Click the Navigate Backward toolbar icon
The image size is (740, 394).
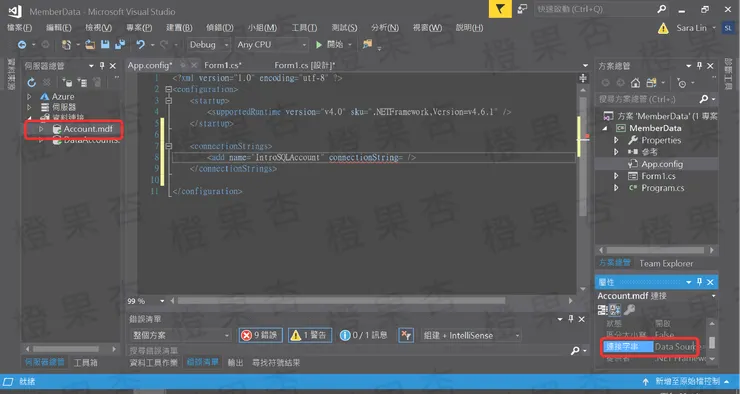pos(22,44)
